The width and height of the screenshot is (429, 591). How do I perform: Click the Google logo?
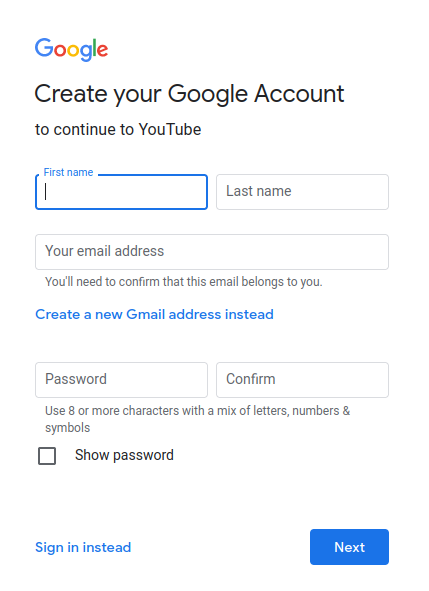(72, 49)
